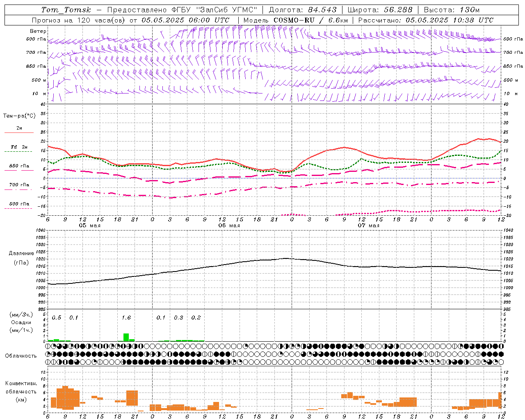This screenshot has width=525, height=420.
Task: Click the '(гПа)' unit under Давление
Action: [x=21, y=263]
